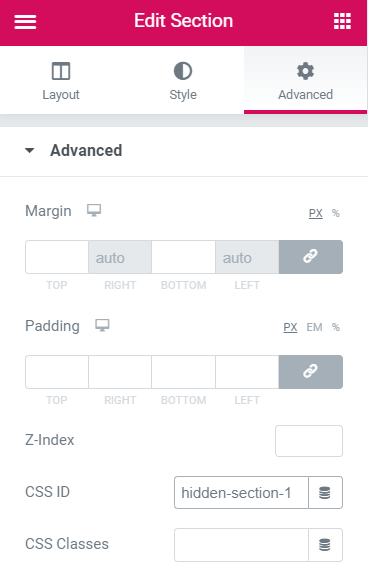
Task: Click the Margin responsive desktop icon
Action: click(94, 210)
